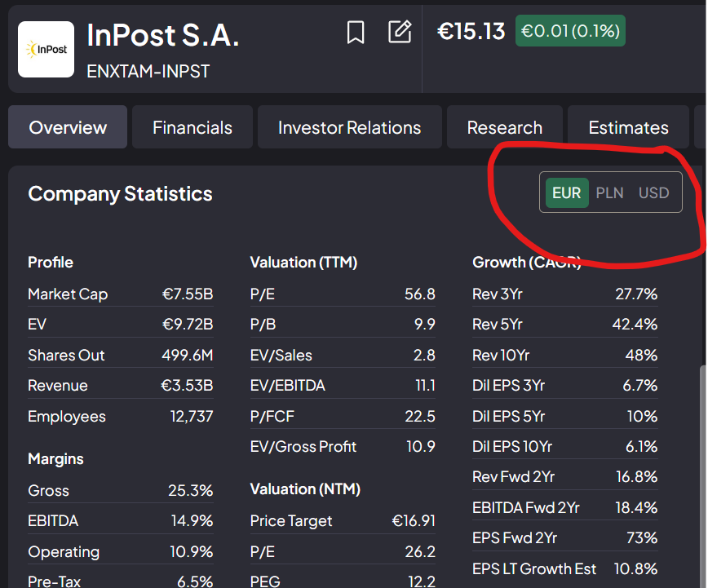
Task: Click the Rev 10Yr value 48%
Action: click(x=641, y=355)
